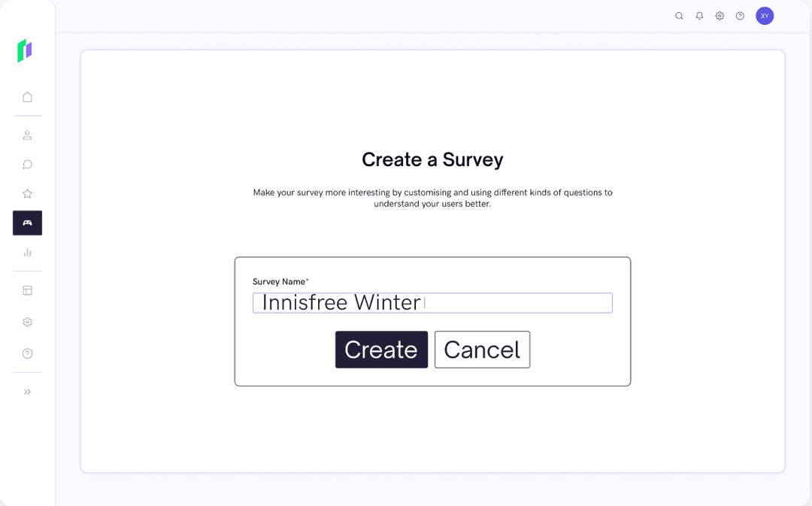Open the bar chart analytics icon
This screenshot has width=812, height=506.
tap(28, 253)
